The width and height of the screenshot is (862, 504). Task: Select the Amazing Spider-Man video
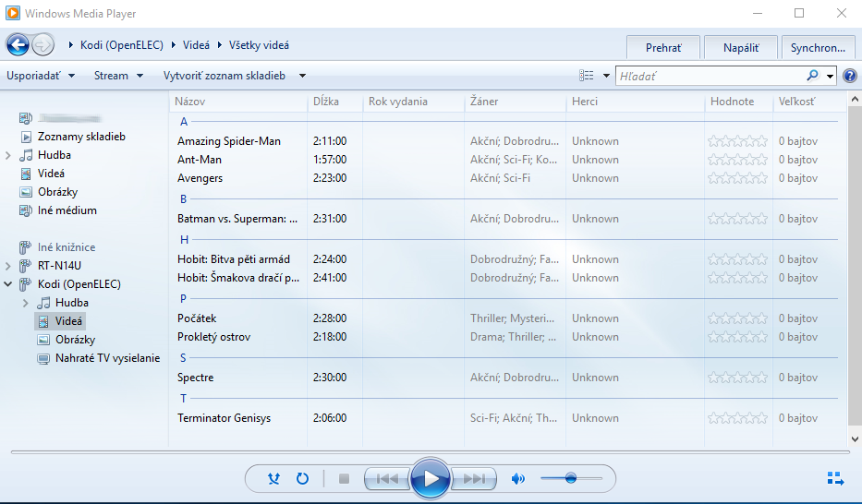[x=229, y=141]
